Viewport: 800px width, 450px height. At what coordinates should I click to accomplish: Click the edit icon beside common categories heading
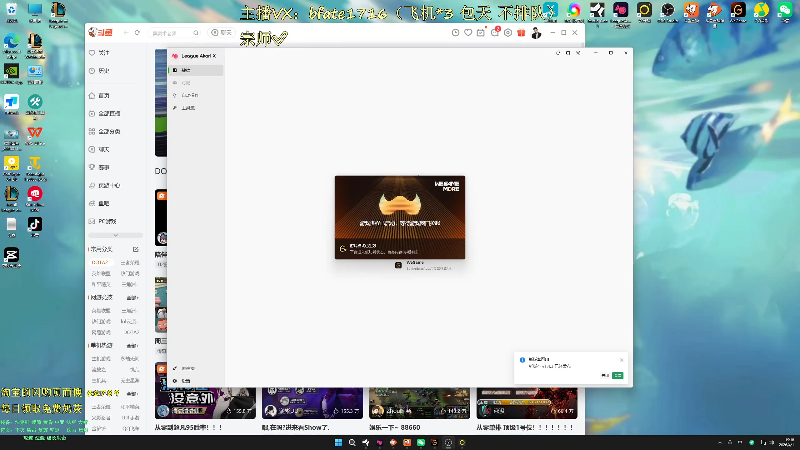(x=136, y=249)
